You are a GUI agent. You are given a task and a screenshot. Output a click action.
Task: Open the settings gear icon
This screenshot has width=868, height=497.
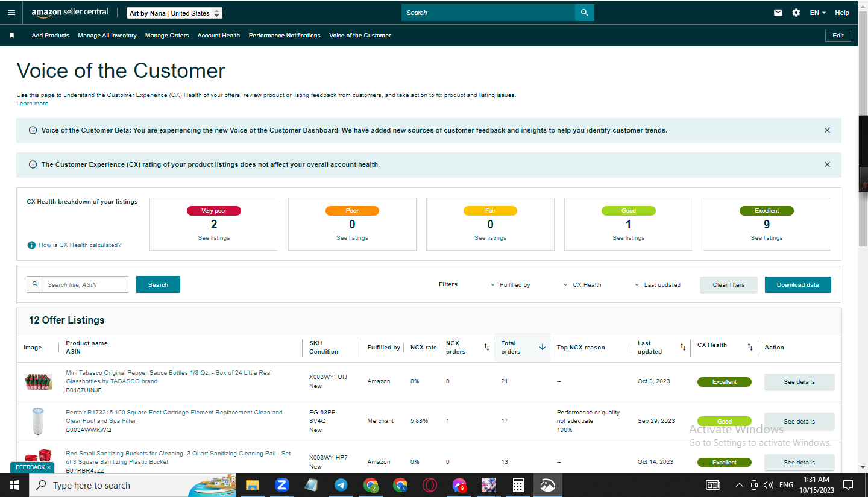[796, 13]
